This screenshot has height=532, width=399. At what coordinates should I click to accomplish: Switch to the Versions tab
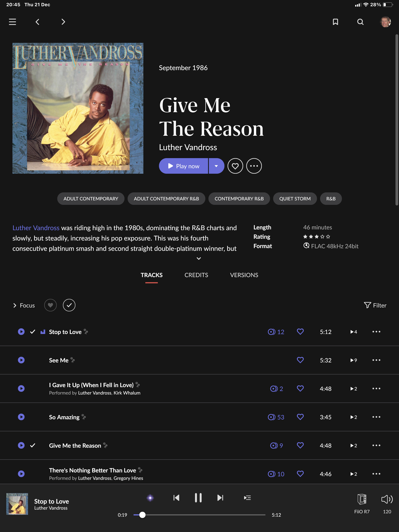coord(244,275)
